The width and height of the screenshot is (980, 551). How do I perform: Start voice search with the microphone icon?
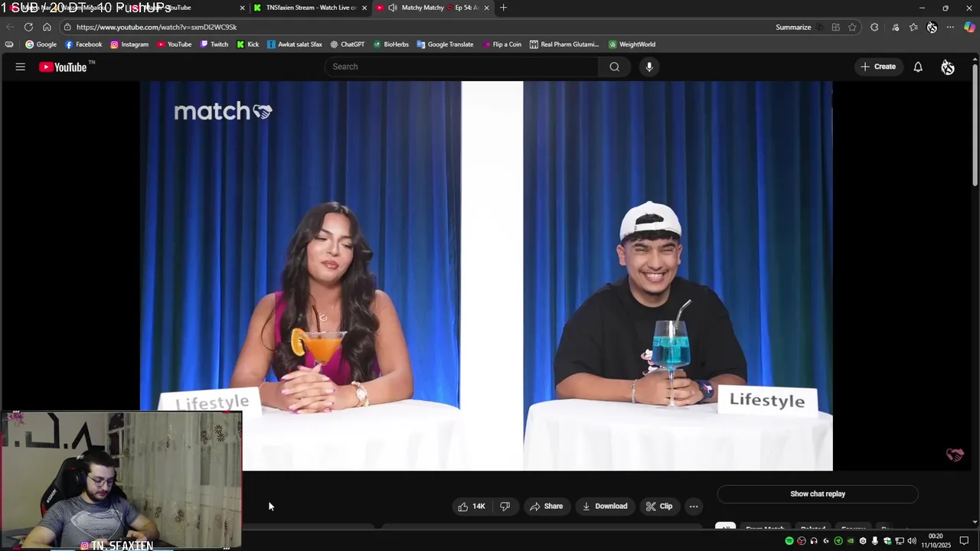(x=649, y=67)
